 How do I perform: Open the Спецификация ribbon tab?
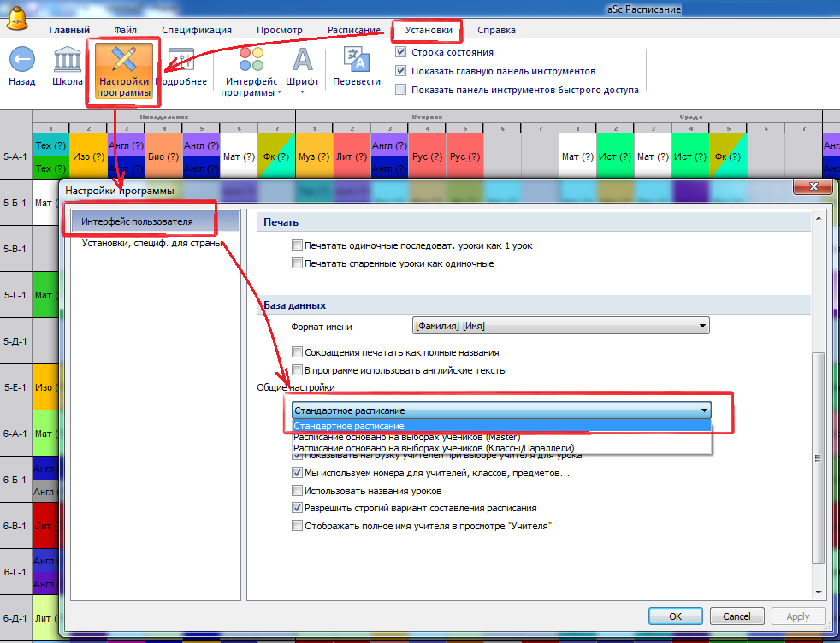[x=197, y=30]
